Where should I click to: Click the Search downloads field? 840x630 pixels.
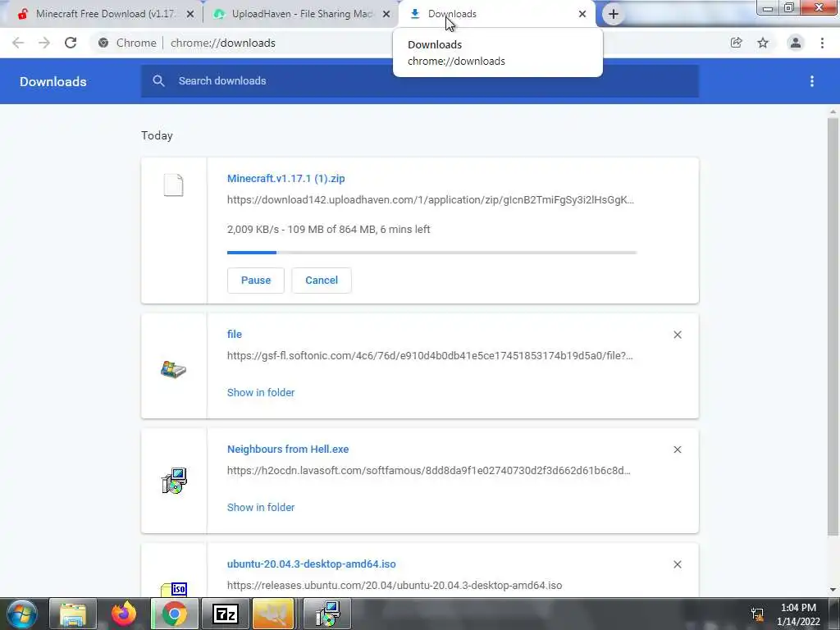tap(419, 81)
